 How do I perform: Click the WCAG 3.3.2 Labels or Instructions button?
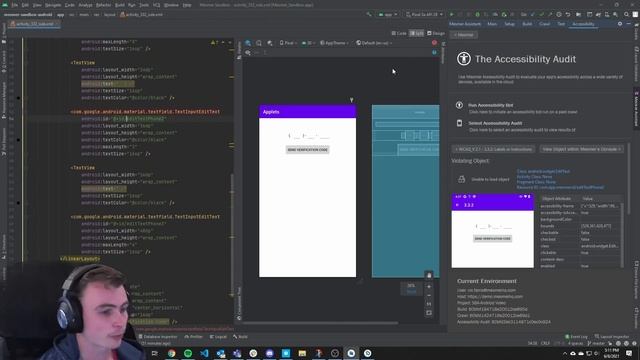[x=493, y=149]
